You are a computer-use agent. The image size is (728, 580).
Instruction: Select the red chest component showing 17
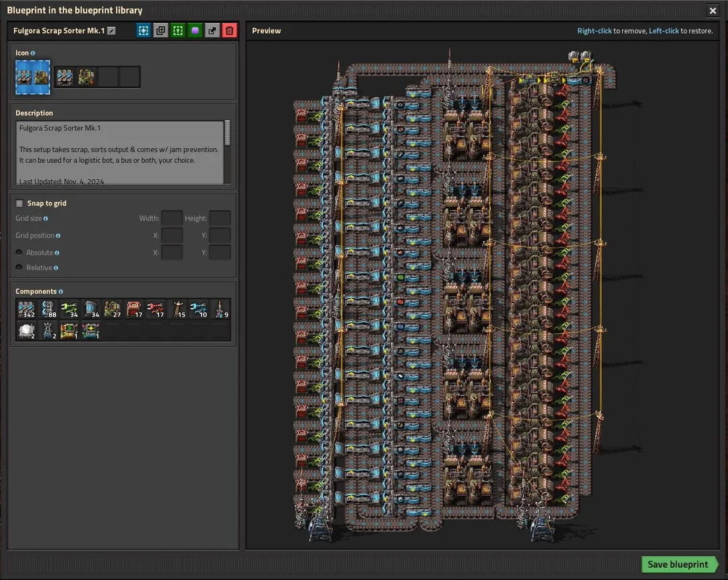(134, 309)
